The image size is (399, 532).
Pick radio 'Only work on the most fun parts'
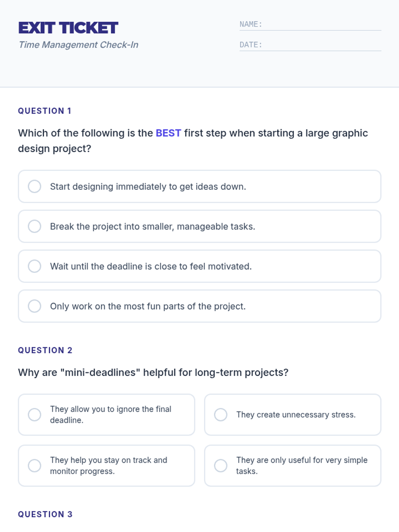pyautogui.click(x=35, y=306)
